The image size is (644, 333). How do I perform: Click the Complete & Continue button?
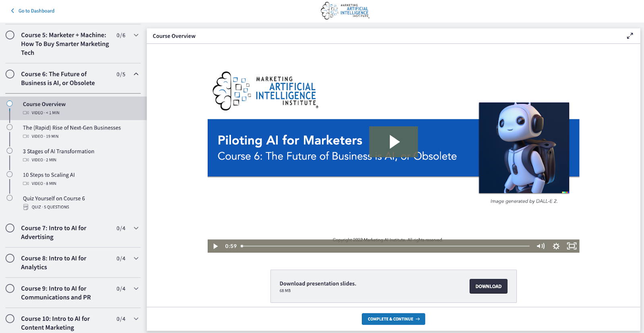pos(393,319)
